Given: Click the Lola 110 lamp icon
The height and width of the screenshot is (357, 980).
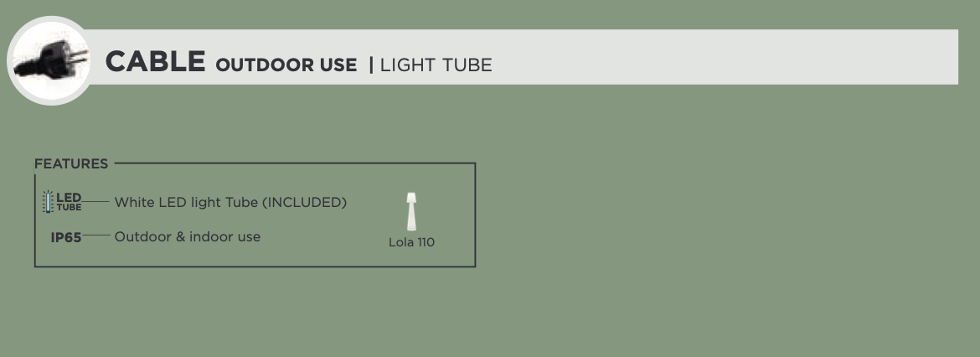Looking at the screenshot, I should pyautogui.click(x=411, y=211).
